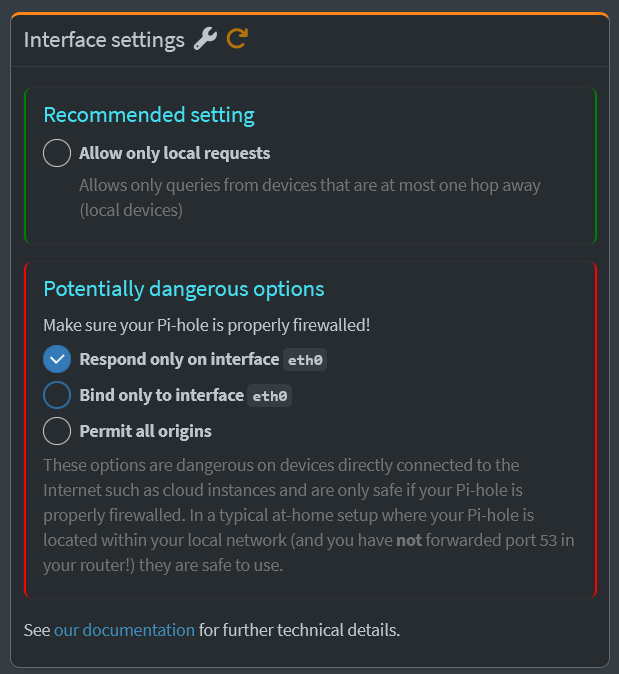Click the "further technical details" footer text
This screenshot has height=674, width=619.
click(299, 630)
